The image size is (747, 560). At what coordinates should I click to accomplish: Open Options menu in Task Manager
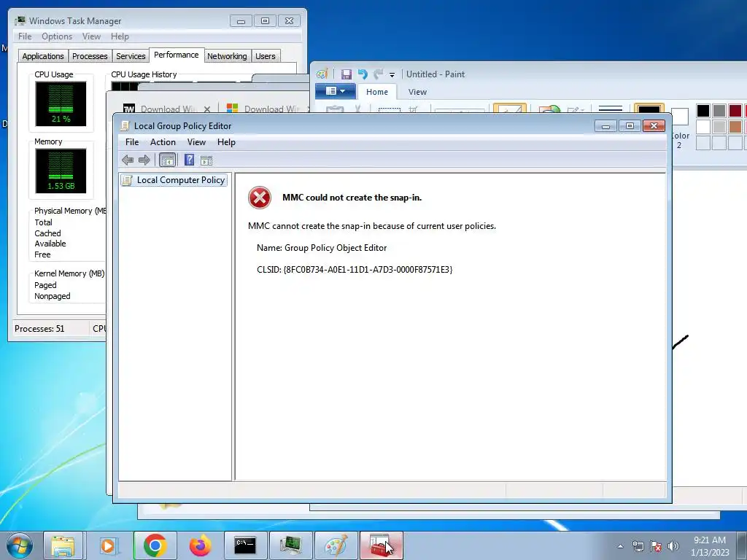pyautogui.click(x=57, y=36)
